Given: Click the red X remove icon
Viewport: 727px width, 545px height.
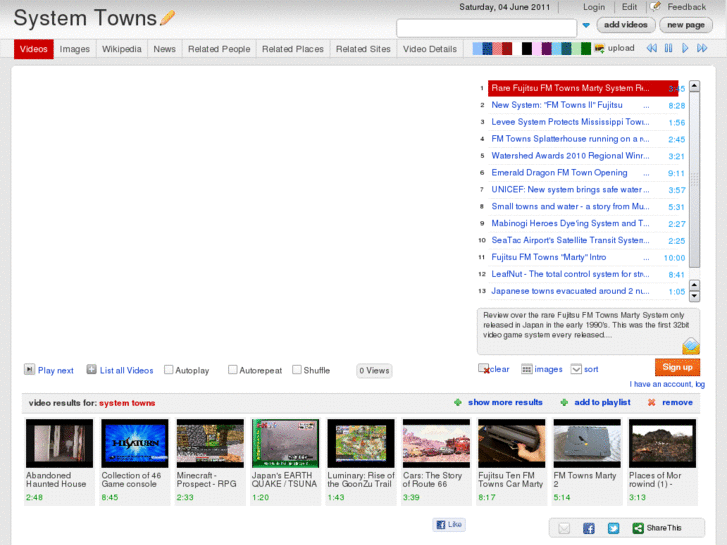Looking at the screenshot, I should click(651, 402).
